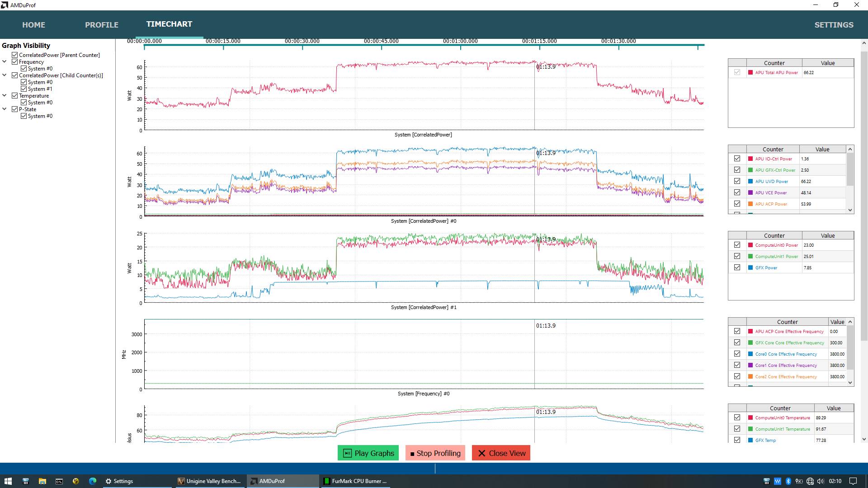Image resolution: width=868 pixels, height=488 pixels.
Task: Collapse CorrelatedPower Child Counter(s) tree node
Action: 5,75
